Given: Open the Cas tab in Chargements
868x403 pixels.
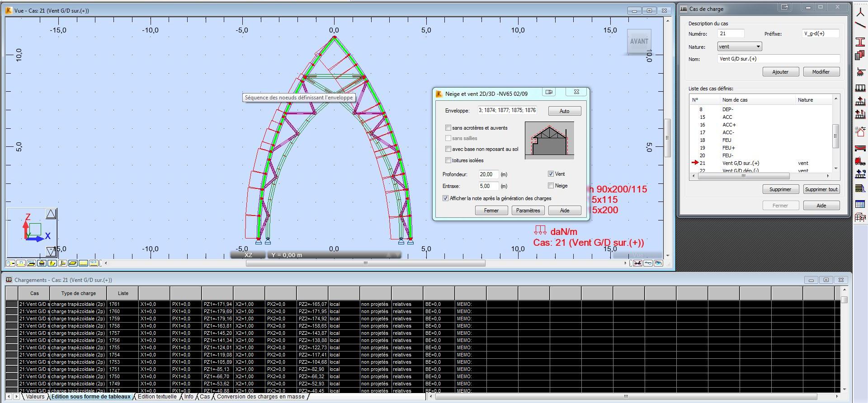Looking at the screenshot, I should point(205,397).
